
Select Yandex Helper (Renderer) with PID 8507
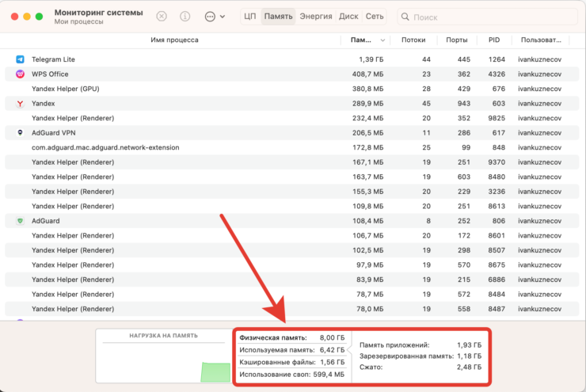292,250
